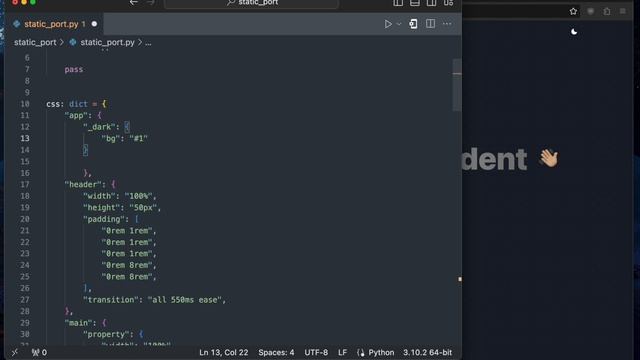Viewport: 640px width, 360px height.
Task: Open the breadcrumb ellipsis symbol list
Action: 148,42
